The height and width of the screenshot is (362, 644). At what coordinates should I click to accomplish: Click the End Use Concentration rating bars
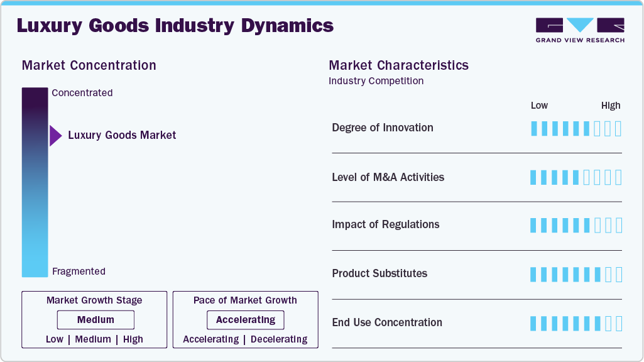point(576,323)
